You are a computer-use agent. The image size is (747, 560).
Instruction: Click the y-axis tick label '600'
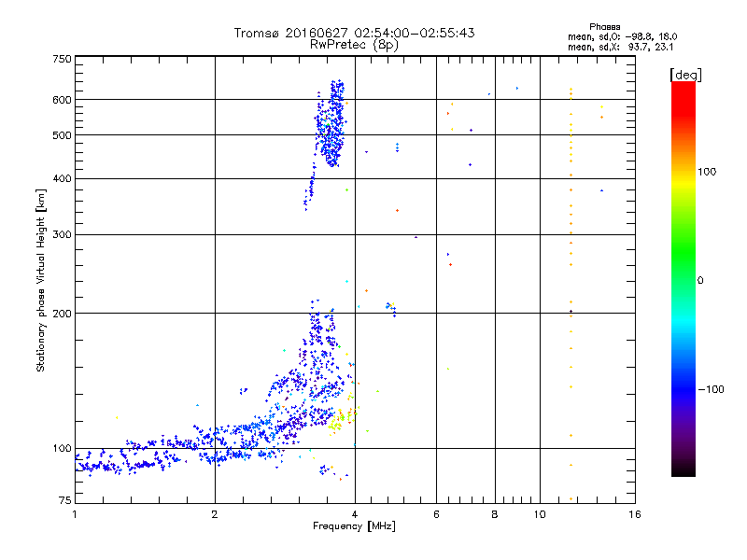[62, 100]
